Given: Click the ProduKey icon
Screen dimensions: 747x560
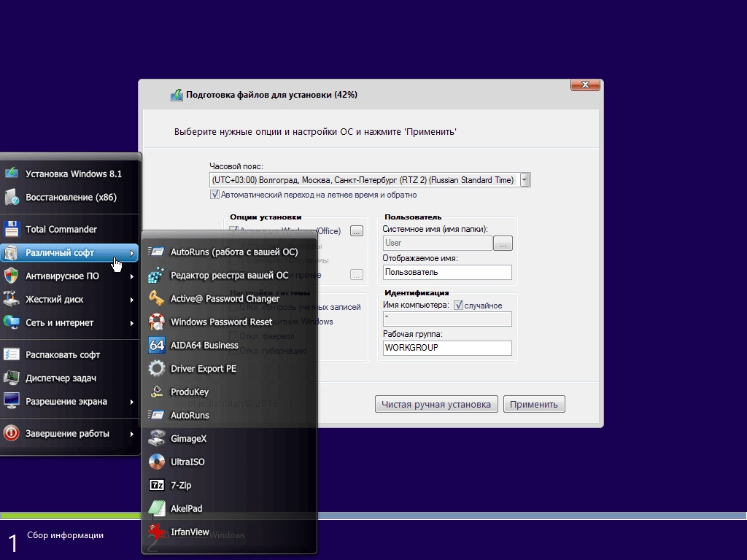Looking at the screenshot, I should 156,392.
